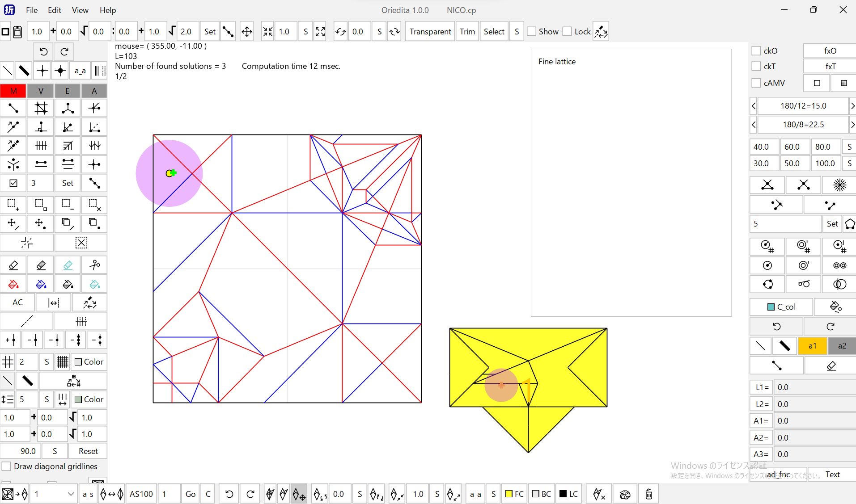This screenshot has height=504, width=856.
Task: Select the red paint bucket tool
Action: pos(13,284)
